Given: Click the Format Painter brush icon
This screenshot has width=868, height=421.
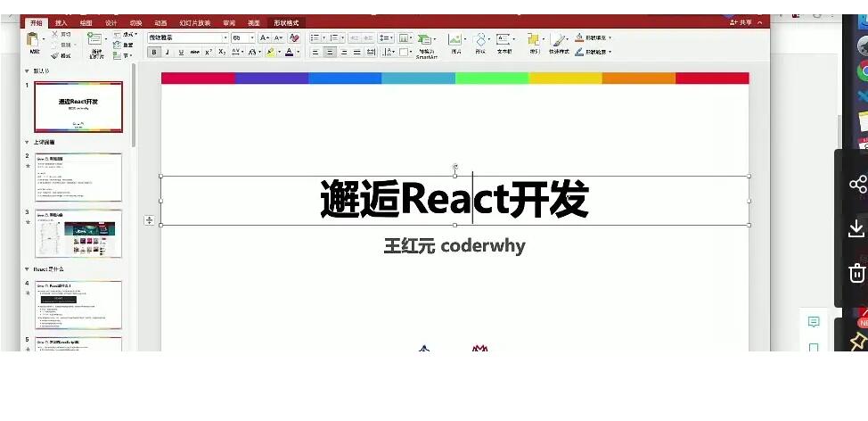Looking at the screenshot, I should click(54, 56).
